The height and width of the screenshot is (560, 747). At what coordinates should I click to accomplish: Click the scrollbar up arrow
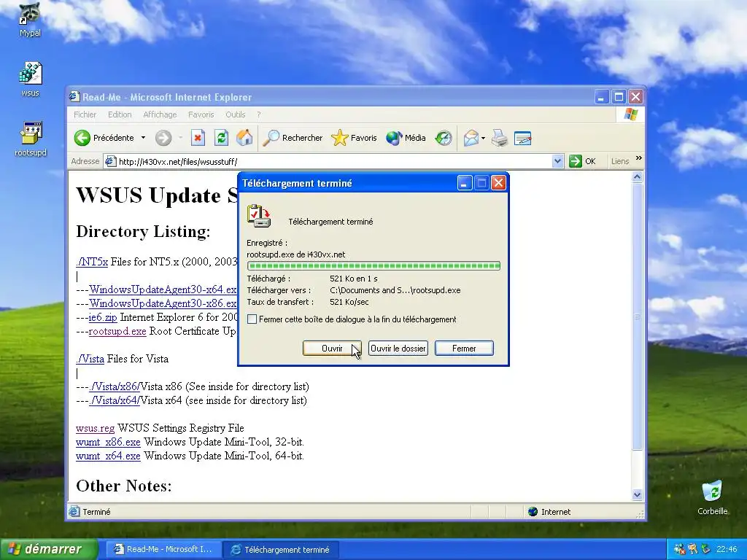[638, 177]
